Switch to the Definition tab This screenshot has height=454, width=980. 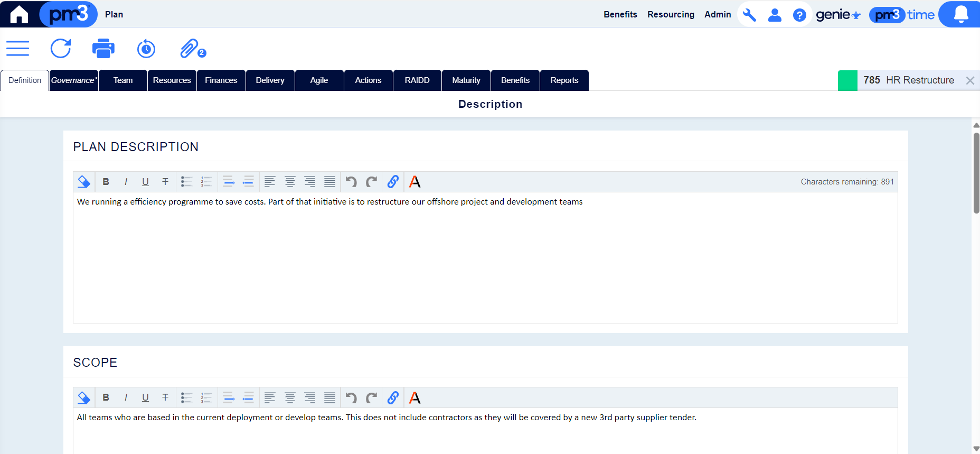click(x=25, y=80)
